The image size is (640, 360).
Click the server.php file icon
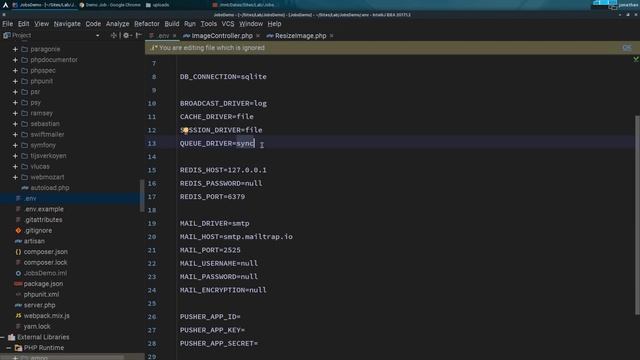tap(18, 305)
